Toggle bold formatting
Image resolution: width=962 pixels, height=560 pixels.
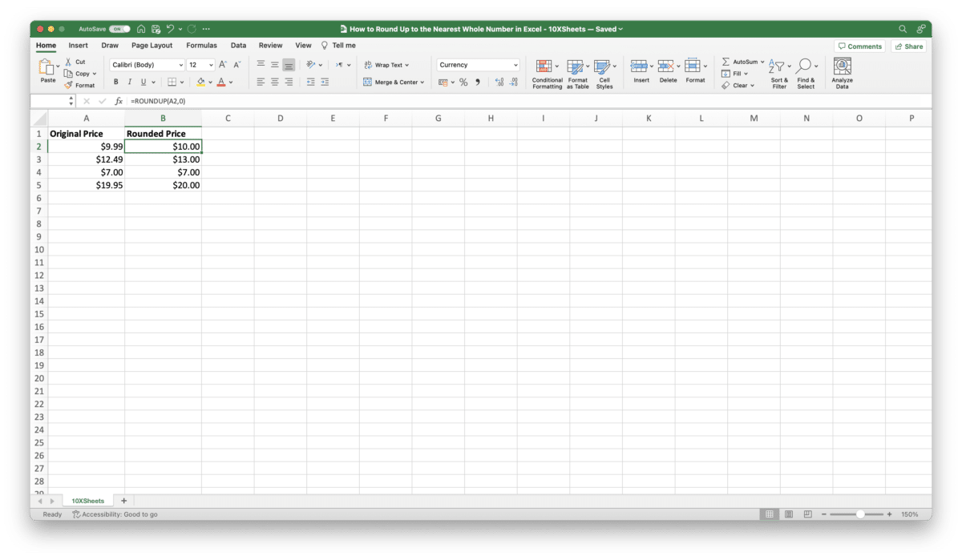115,82
